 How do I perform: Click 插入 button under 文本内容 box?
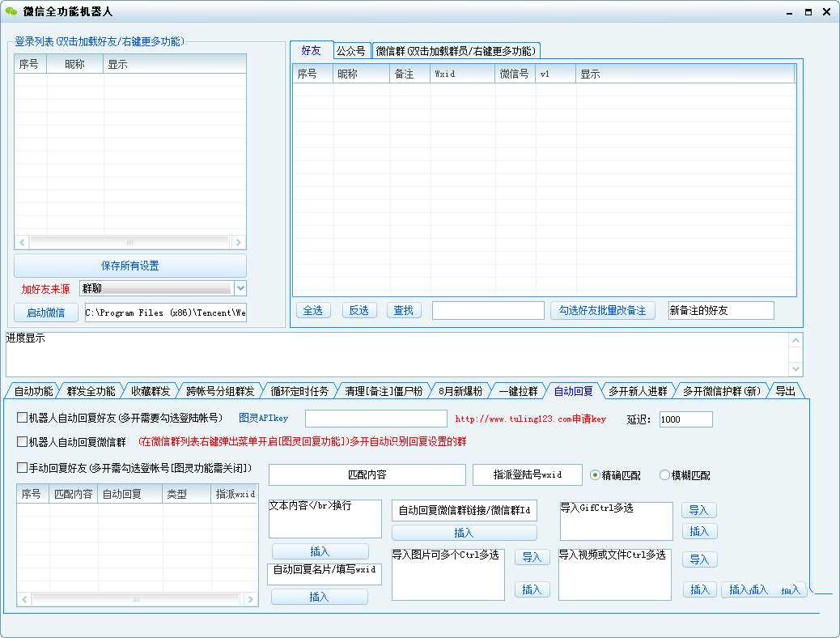[320, 551]
